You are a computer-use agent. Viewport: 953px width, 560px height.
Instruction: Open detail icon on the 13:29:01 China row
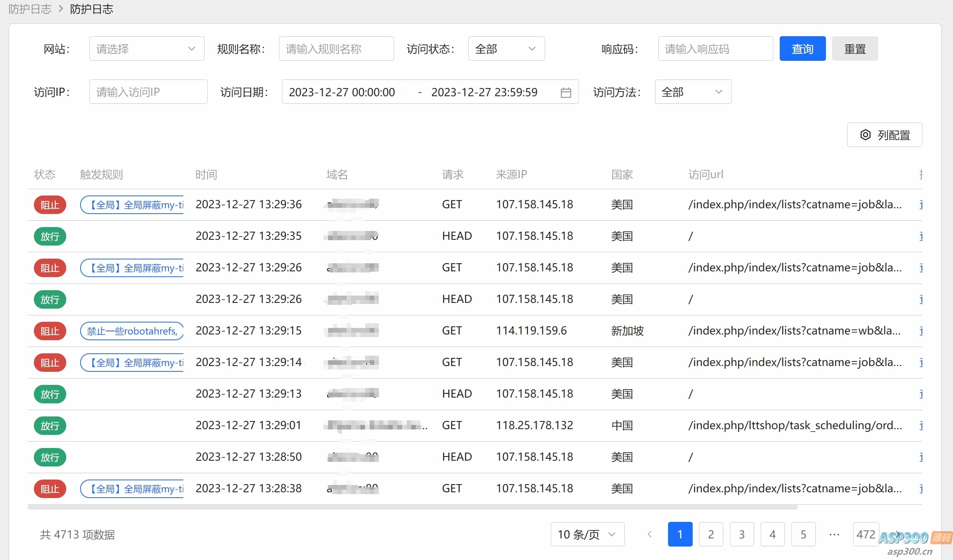pyautogui.click(x=921, y=425)
